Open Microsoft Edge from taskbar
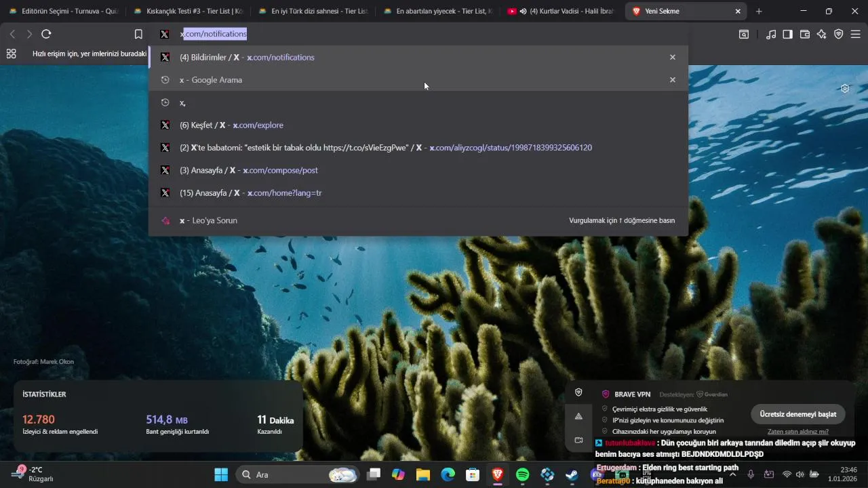The height and width of the screenshot is (488, 868). coord(448,474)
